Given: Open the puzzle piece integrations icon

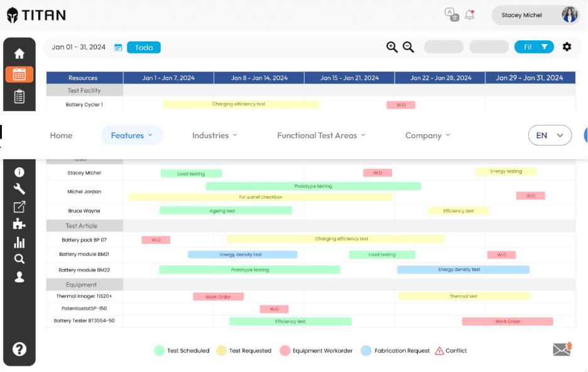Looking at the screenshot, I should (x=19, y=224).
